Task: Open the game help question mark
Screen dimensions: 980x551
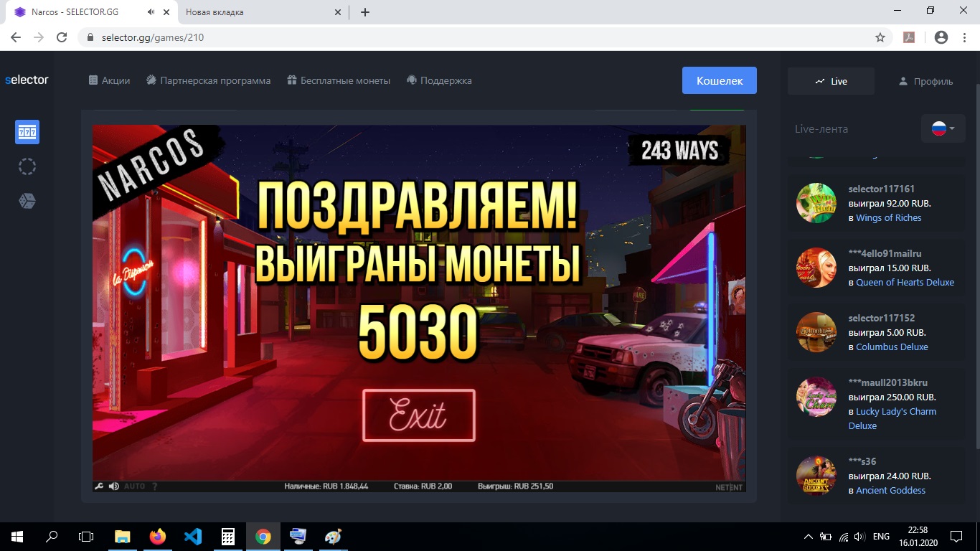Action: (x=154, y=486)
